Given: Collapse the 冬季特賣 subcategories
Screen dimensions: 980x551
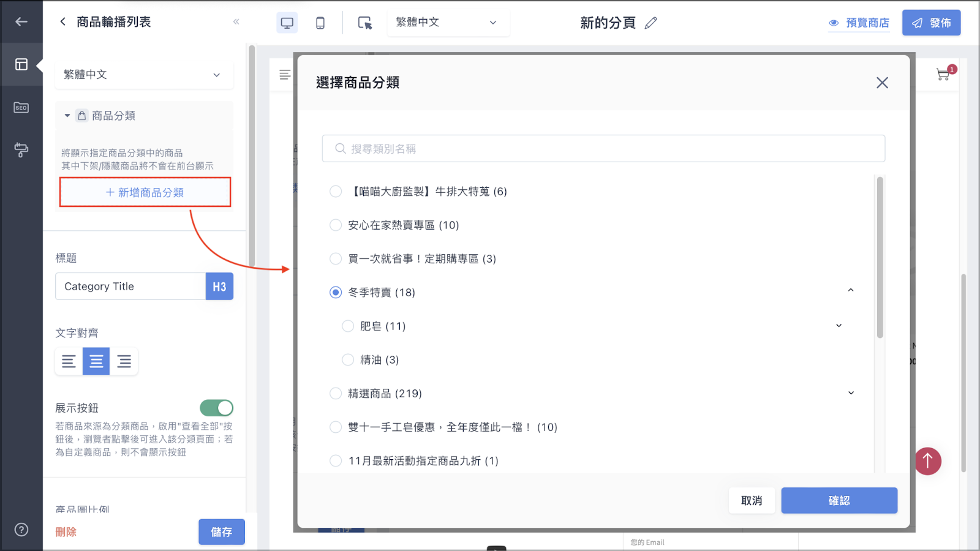Looking at the screenshot, I should click(x=851, y=290).
